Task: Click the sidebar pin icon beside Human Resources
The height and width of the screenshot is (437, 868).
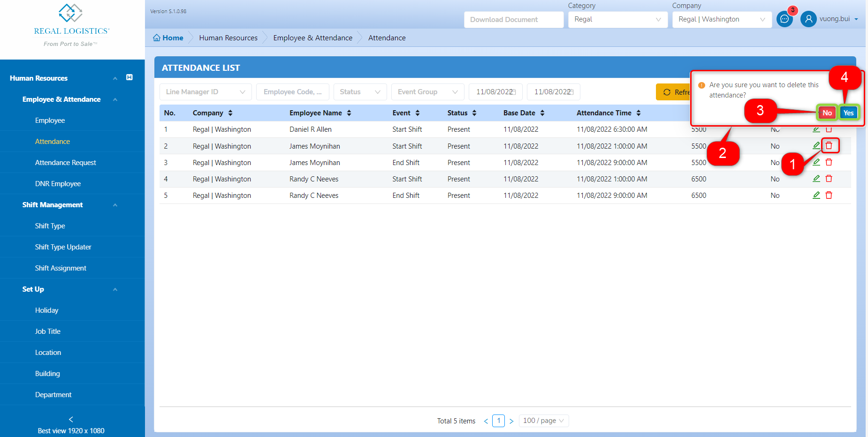Action: click(x=129, y=77)
